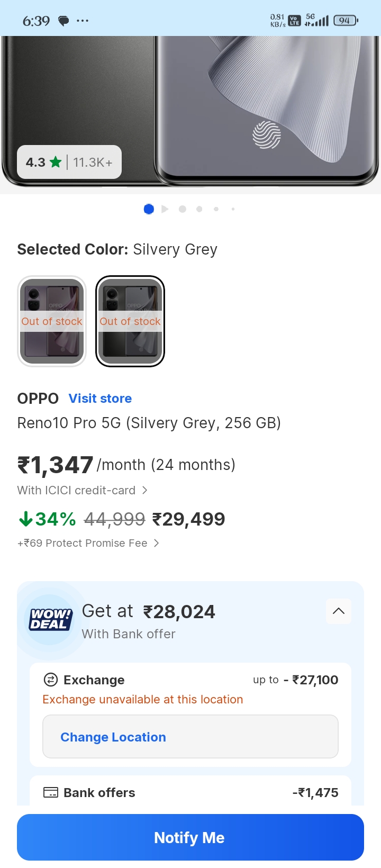Tap the fingerprint icon on product image
This screenshot has height=868, width=381.
tap(267, 134)
